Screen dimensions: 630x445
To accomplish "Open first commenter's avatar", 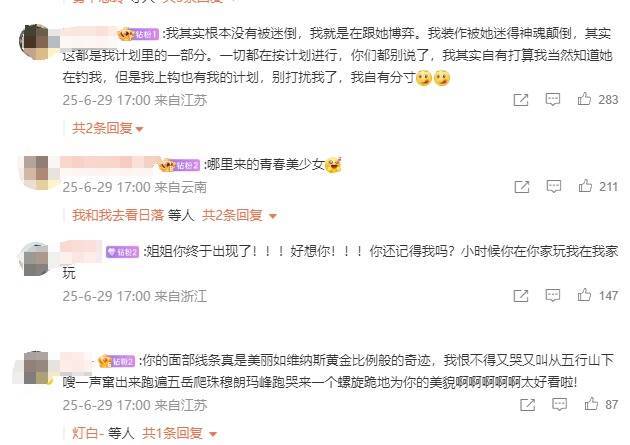I will [x=36, y=42].
